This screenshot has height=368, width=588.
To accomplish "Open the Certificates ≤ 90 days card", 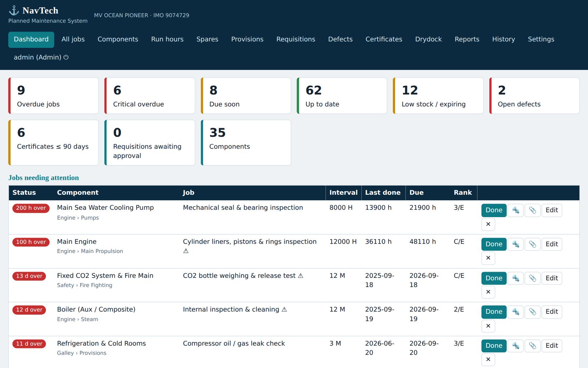I will click(54, 142).
